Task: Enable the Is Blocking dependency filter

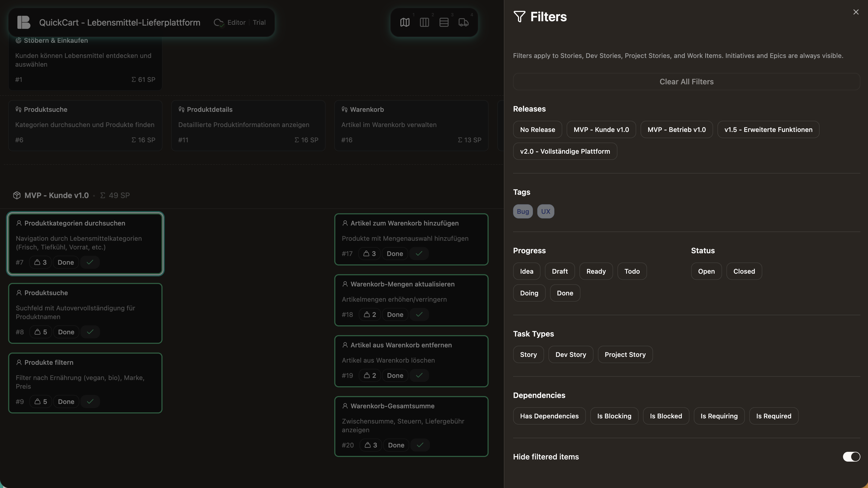Action: point(614,416)
